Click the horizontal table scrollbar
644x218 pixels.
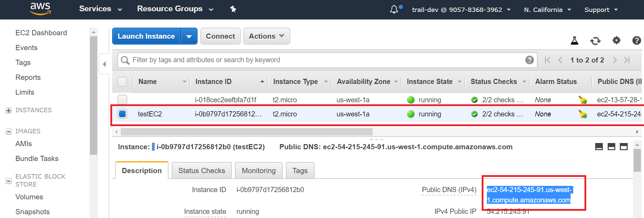[246, 132]
